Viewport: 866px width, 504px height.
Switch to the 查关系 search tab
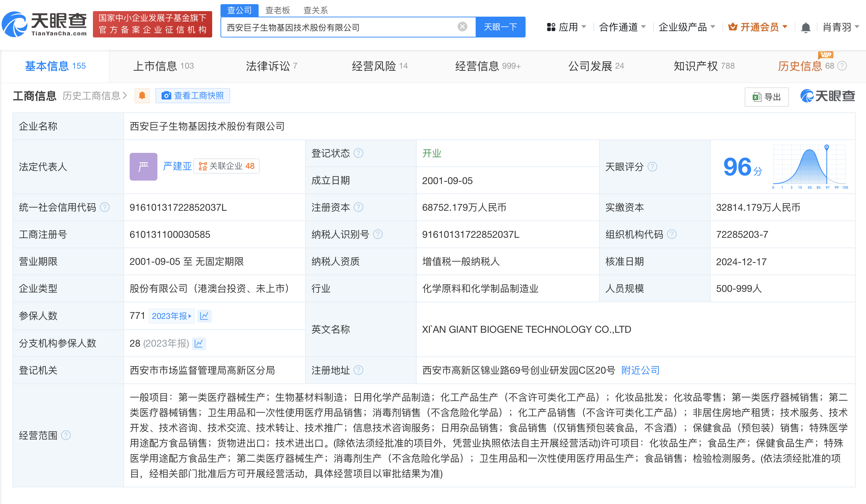315,10
